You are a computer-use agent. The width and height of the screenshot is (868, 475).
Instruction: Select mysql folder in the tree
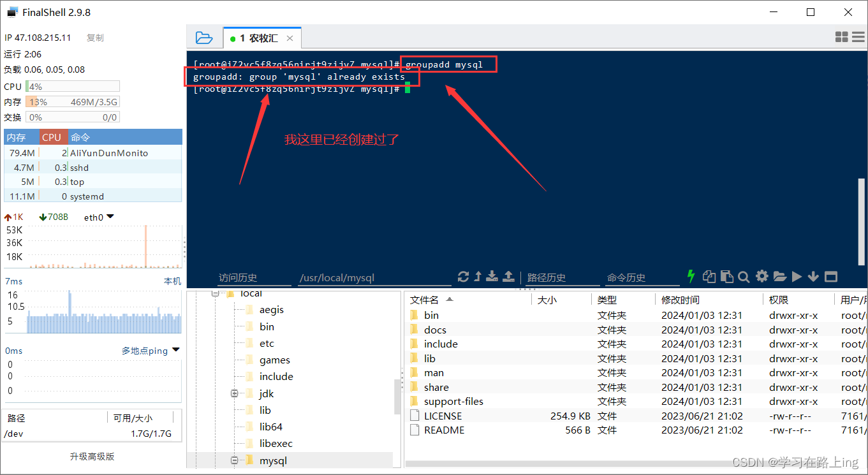pos(273,460)
